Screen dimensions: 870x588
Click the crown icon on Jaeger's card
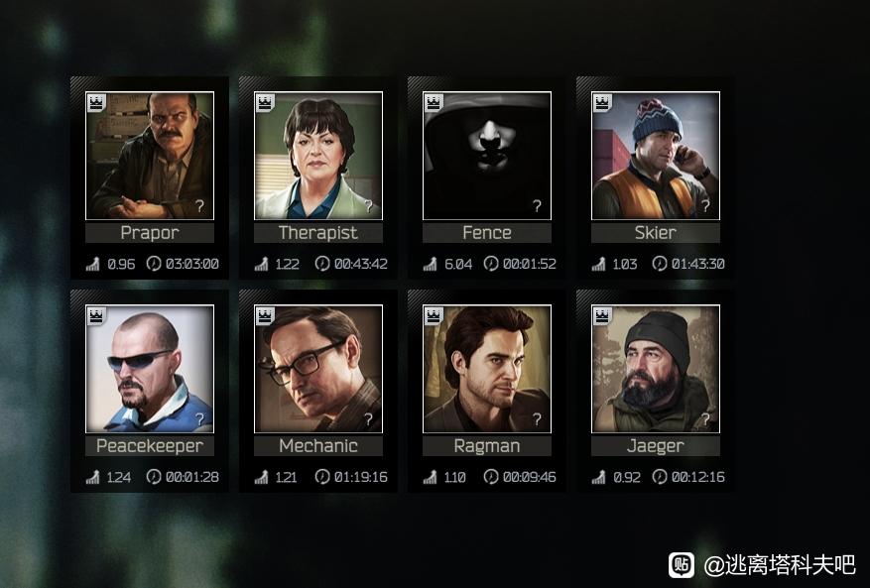(x=602, y=316)
